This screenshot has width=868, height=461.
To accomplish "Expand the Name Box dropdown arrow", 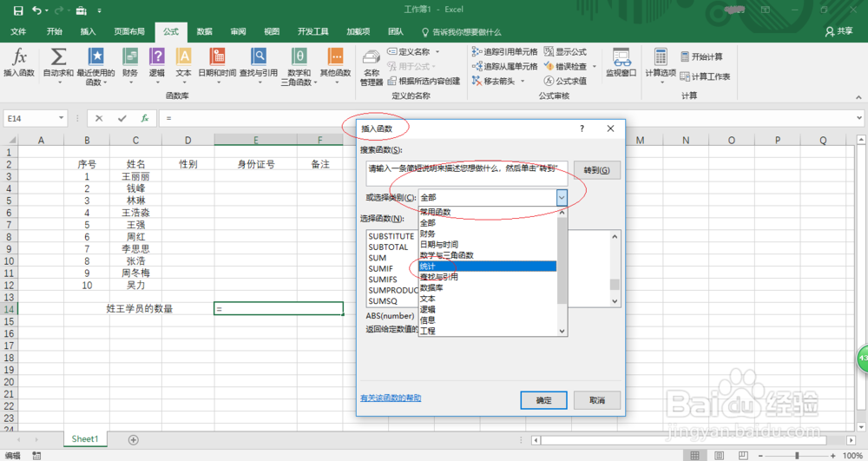I will (x=61, y=118).
